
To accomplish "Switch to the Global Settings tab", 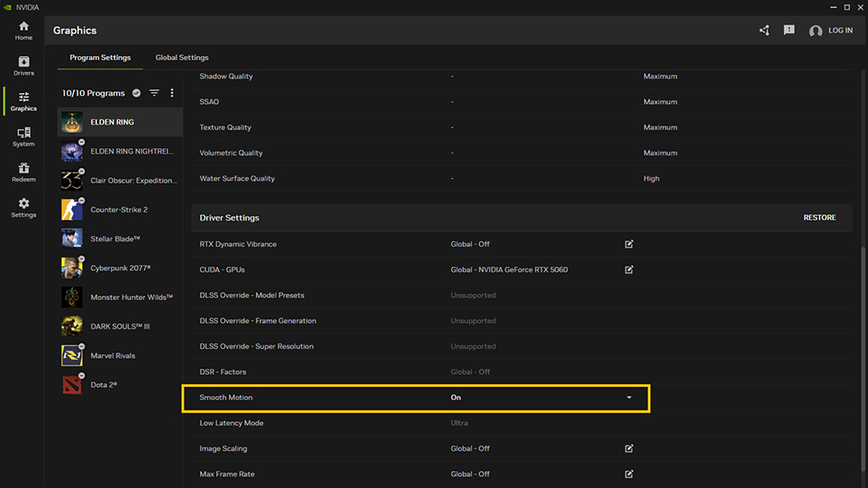I will click(182, 58).
